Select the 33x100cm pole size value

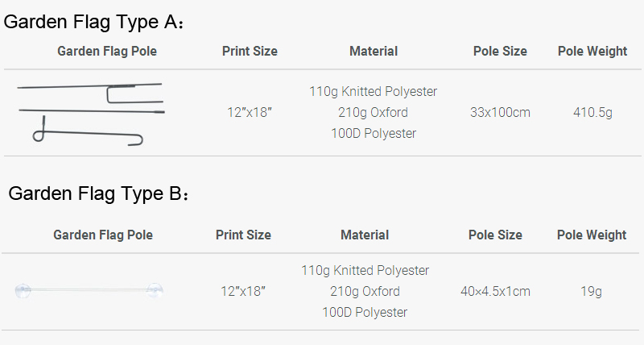click(x=500, y=112)
